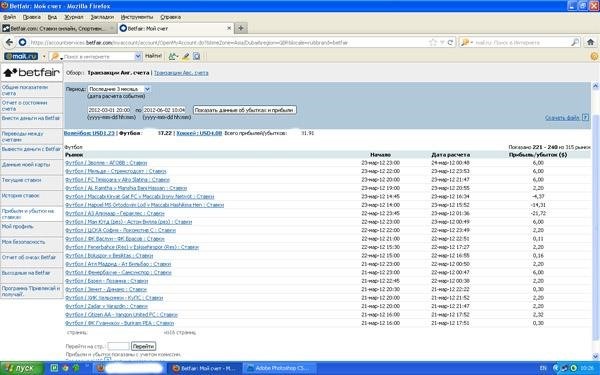Click the search magnifier in the search box

point(575,42)
